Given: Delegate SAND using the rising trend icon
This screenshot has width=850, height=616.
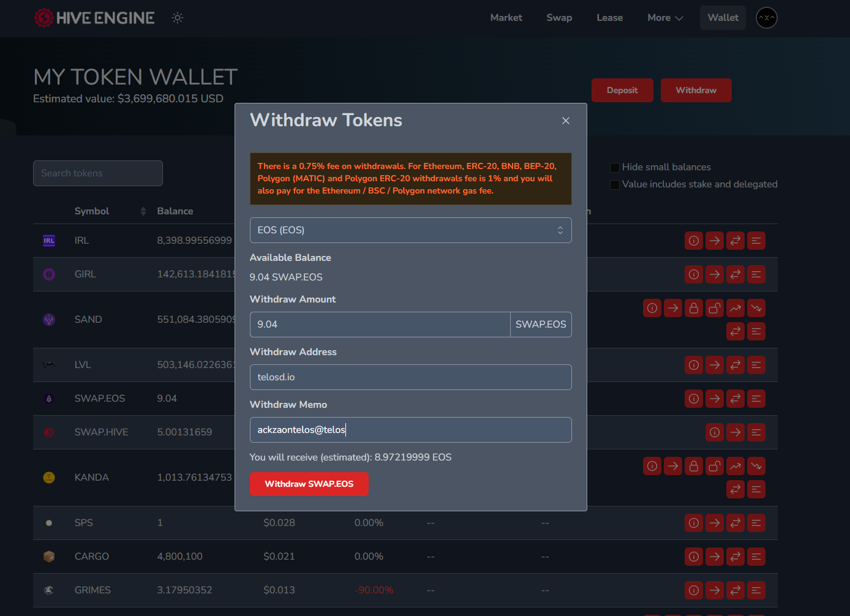Looking at the screenshot, I should (735, 308).
